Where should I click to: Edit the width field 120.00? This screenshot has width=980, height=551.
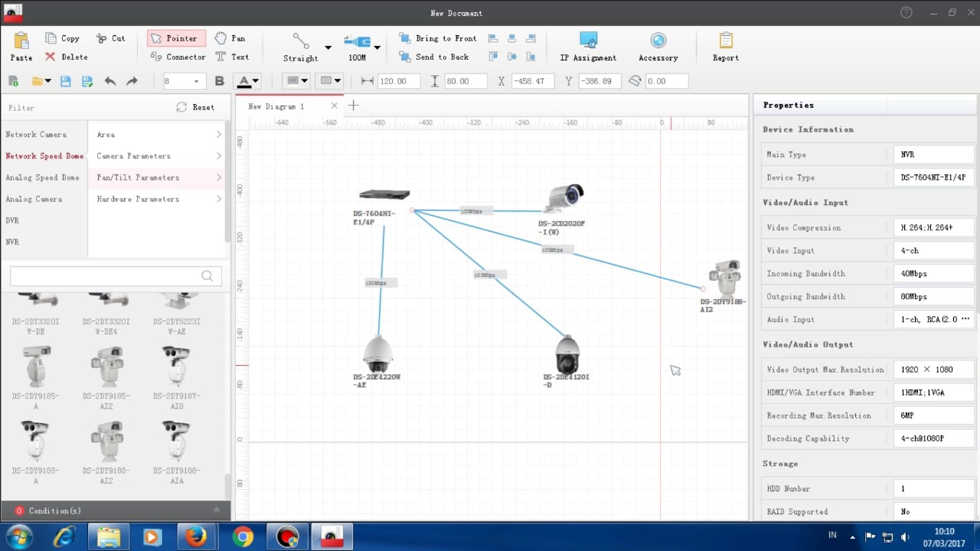[398, 81]
